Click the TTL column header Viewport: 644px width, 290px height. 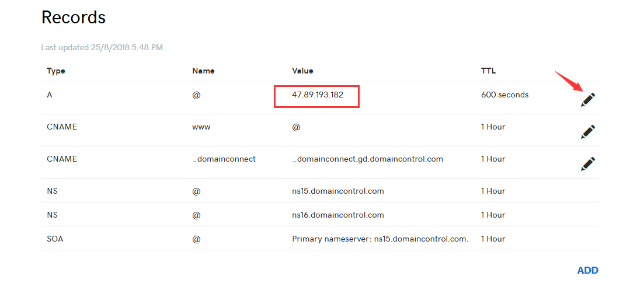pos(488,71)
